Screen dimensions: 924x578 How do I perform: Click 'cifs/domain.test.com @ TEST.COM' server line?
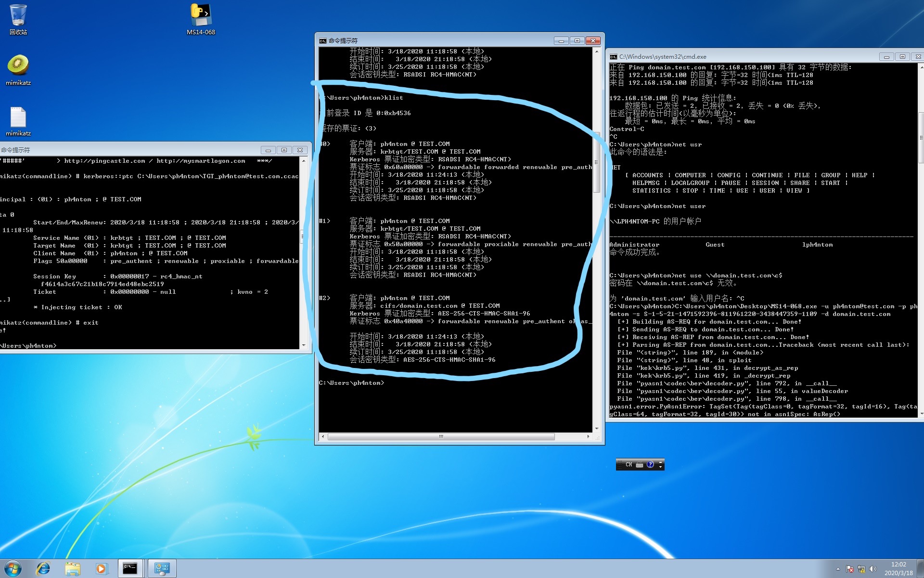(425, 306)
